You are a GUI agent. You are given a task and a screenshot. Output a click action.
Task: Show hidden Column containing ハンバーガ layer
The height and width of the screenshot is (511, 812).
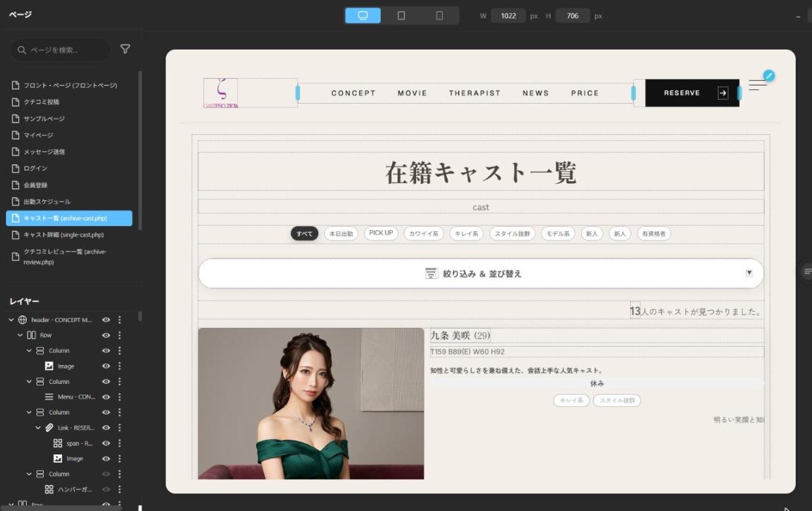click(106, 474)
